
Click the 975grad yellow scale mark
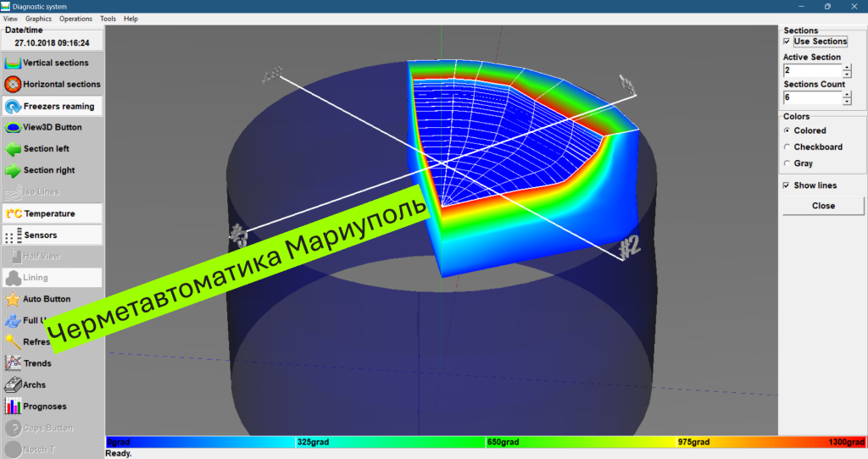tap(693, 442)
